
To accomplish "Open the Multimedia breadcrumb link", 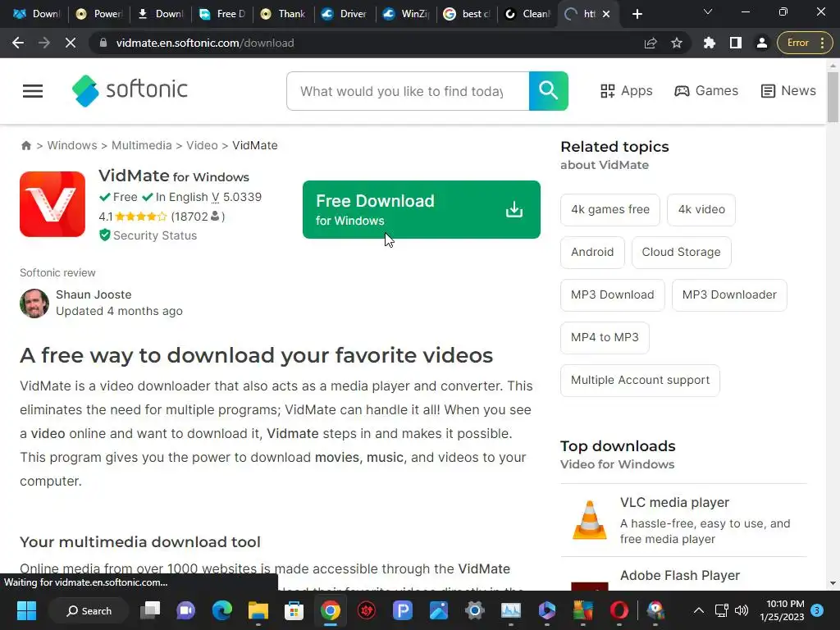I will point(141,146).
